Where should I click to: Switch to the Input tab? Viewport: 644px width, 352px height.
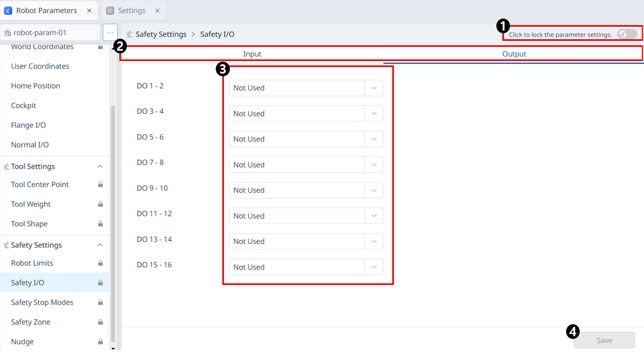[x=252, y=54]
